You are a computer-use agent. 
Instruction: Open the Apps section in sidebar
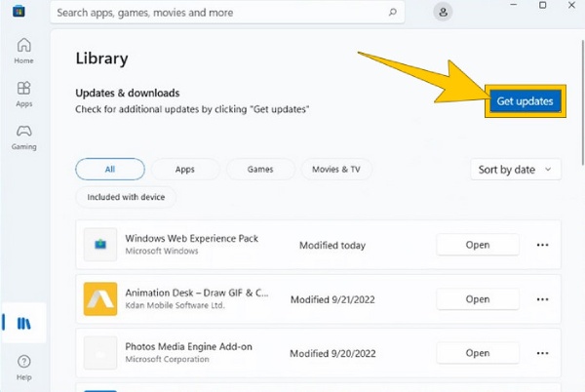(23, 95)
